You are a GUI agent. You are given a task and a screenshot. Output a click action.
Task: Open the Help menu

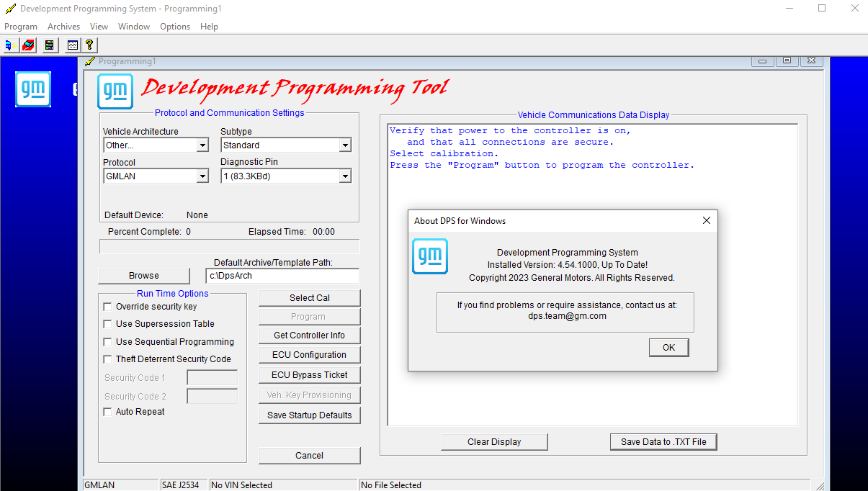tap(209, 27)
